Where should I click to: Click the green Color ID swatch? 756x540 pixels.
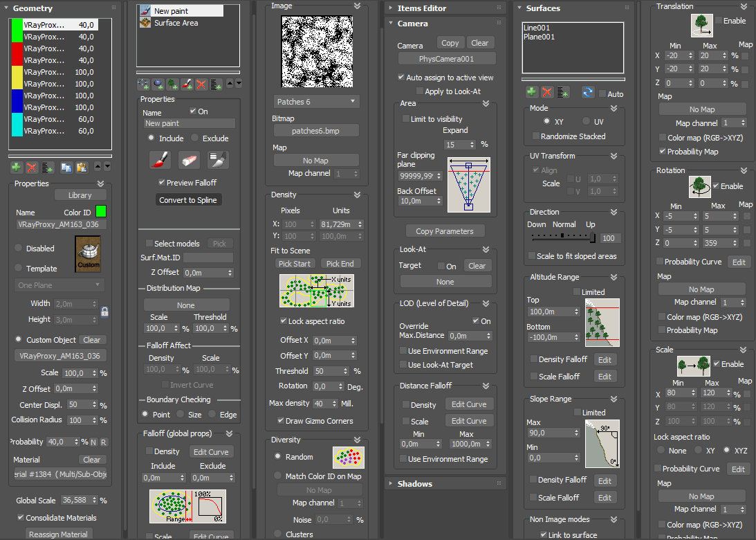101,211
